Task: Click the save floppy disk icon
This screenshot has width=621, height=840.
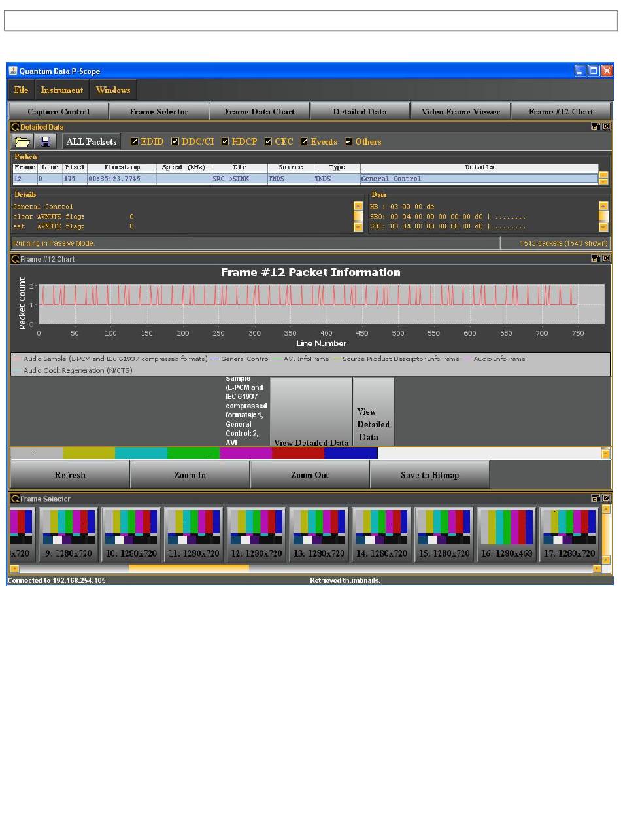Action: (x=46, y=141)
